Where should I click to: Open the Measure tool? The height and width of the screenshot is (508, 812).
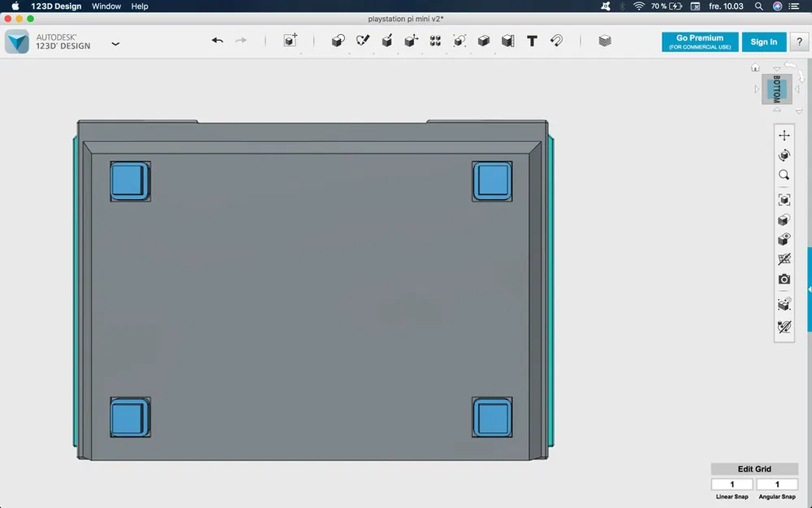tap(508, 41)
